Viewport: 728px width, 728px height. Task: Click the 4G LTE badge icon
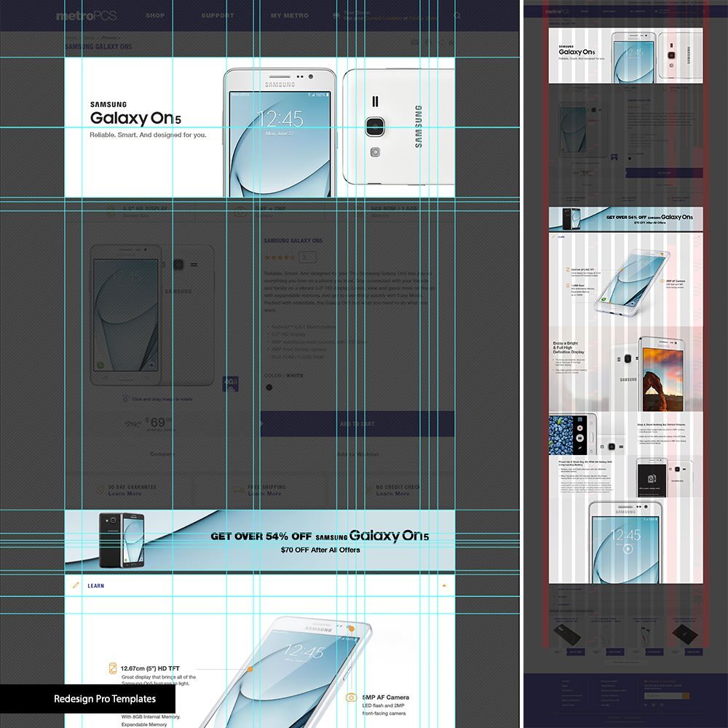pyautogui.click(x=230, y=384)
